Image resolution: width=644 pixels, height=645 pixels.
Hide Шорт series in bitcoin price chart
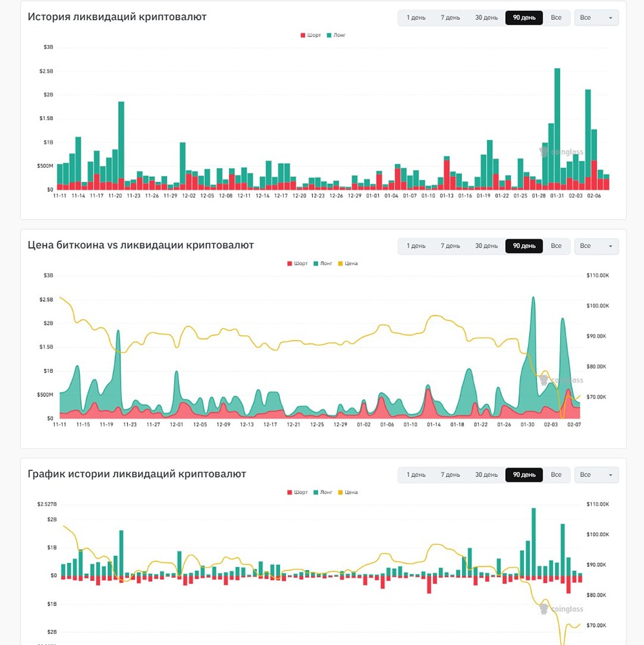(297, 264)
